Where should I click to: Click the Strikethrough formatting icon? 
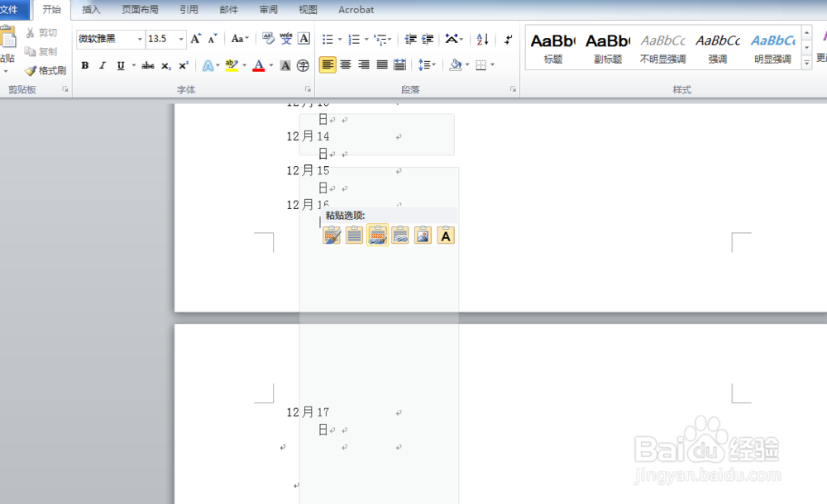pos(147,65)
